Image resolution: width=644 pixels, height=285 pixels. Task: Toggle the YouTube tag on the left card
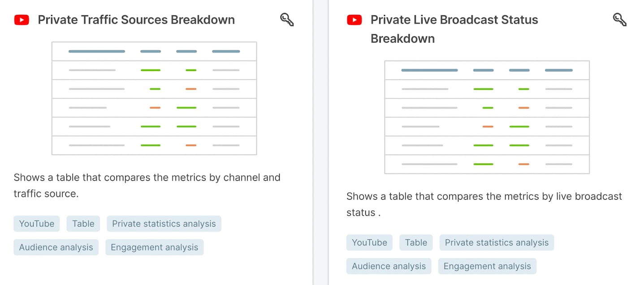pyautogui.click(x=36, y=223)
